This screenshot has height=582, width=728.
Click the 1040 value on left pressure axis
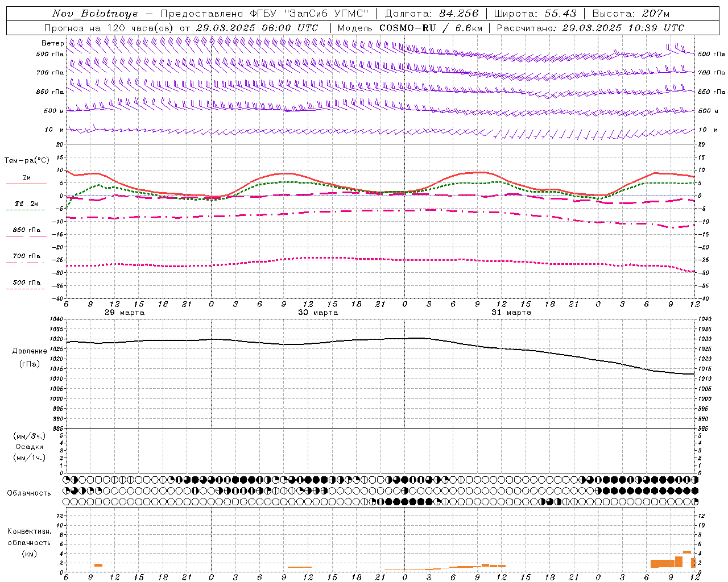[x=56, y=319]
